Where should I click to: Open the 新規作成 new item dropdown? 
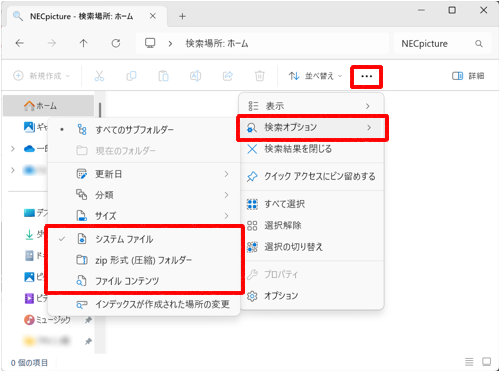coord(42,76)
